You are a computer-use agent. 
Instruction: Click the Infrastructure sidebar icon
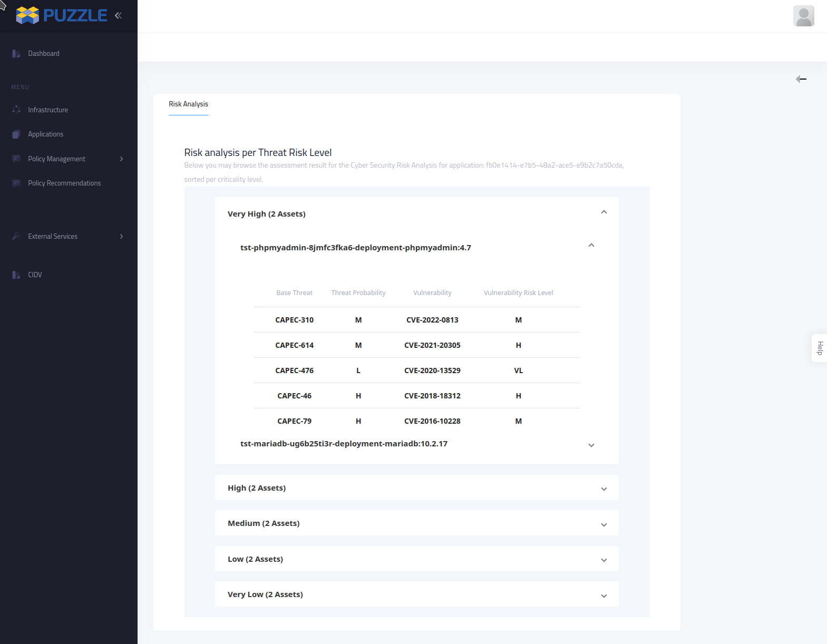[x=16, y=110]
